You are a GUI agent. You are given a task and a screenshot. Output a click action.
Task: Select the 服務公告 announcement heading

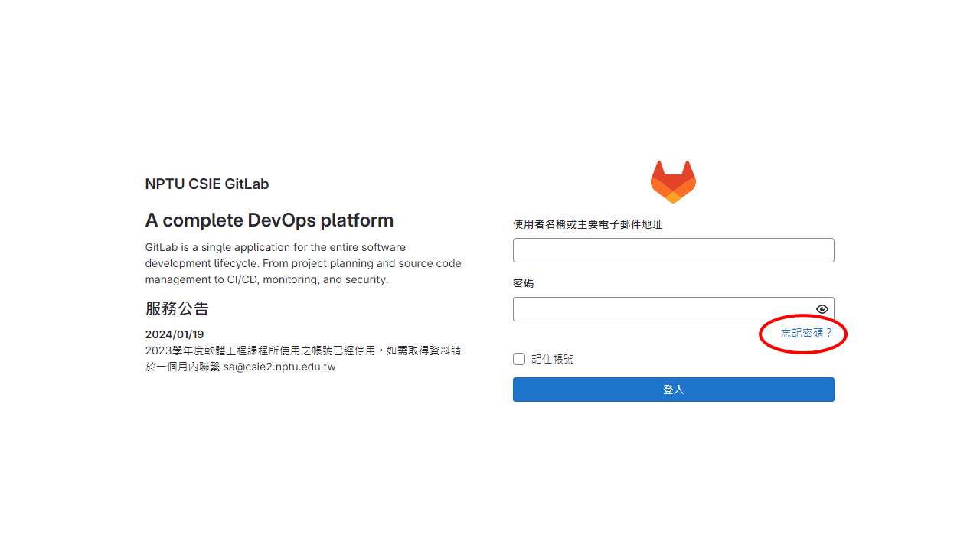pyautogui.click(x=177, y=308)
